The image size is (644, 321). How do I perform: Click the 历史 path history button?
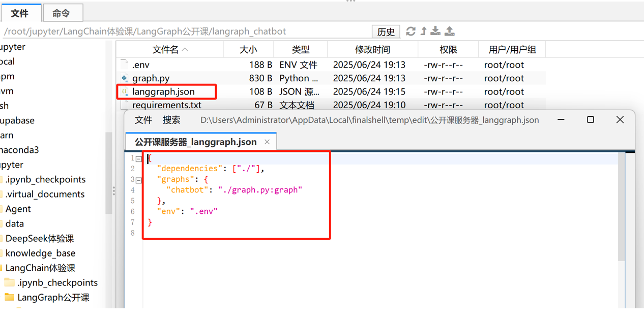click(386, 32)
